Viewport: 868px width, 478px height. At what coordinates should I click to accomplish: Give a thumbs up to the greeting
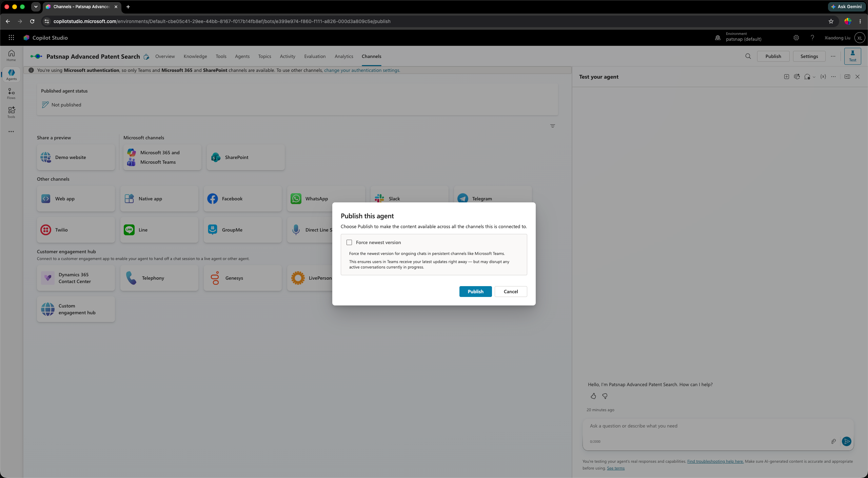click(x=593, y=396)
